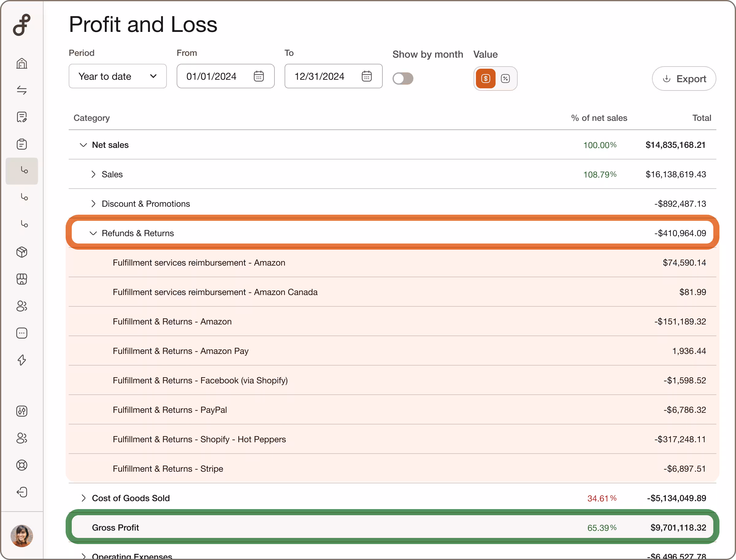
Task: Select Fulfillment & Returns - Facebook (via Shopify) label
Action: point(200,380)
